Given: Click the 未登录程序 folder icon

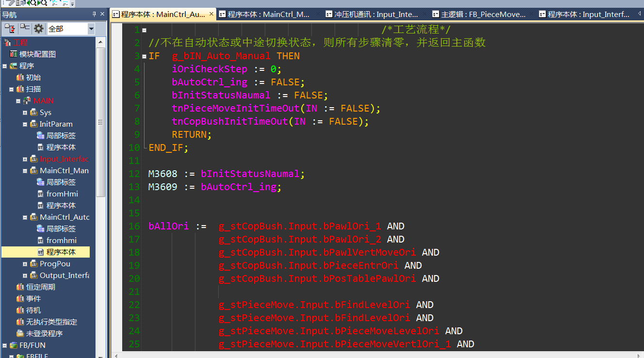Looking at the screenshot, I should click(20, 334).
